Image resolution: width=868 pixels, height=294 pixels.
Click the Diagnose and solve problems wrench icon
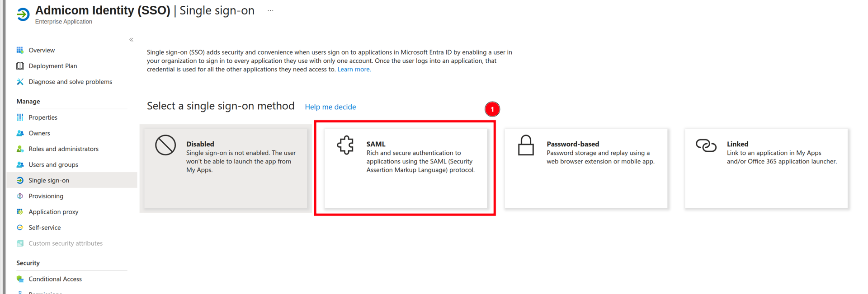20,82
